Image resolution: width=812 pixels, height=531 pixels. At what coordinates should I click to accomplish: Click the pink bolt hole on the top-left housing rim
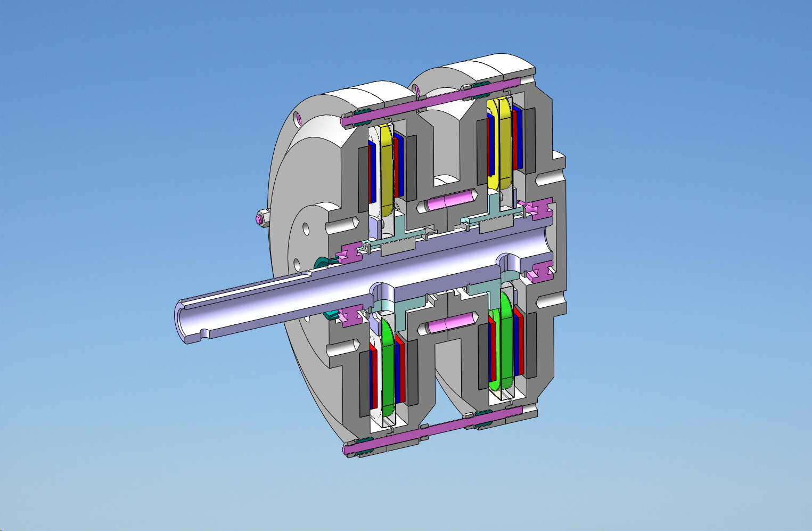(x=299, y=119)
